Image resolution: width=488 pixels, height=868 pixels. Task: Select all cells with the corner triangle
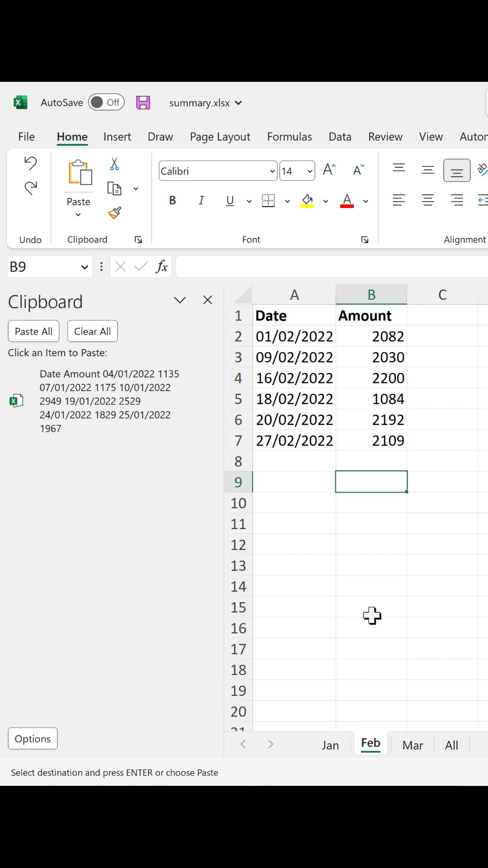point(243,295)
